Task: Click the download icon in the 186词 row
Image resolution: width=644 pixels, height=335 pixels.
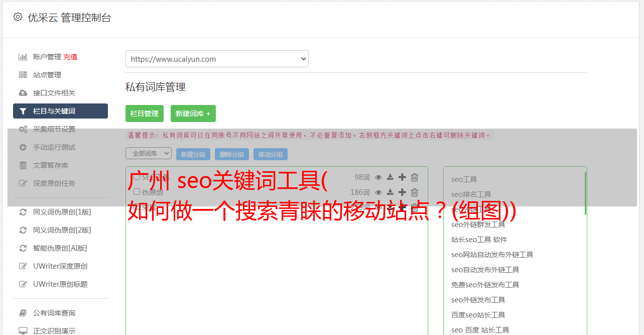Action: pos(390,192)
